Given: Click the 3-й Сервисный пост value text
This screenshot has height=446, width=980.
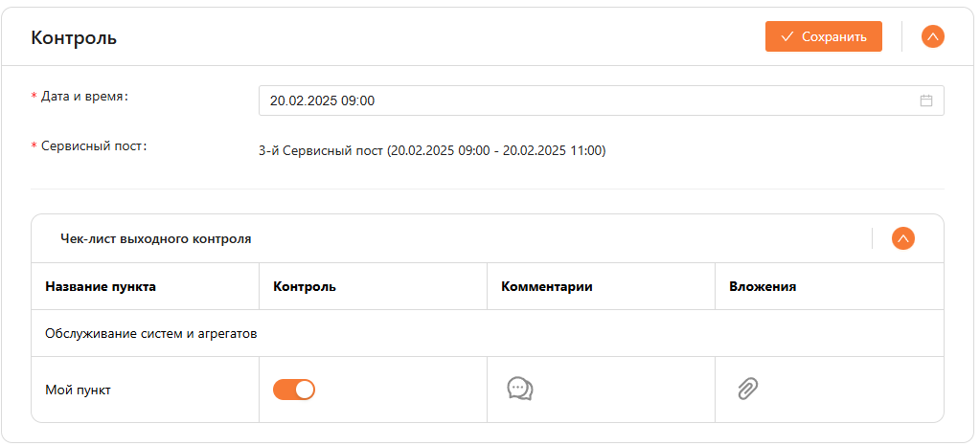Looking at the screenshot, I should point(431,150).
